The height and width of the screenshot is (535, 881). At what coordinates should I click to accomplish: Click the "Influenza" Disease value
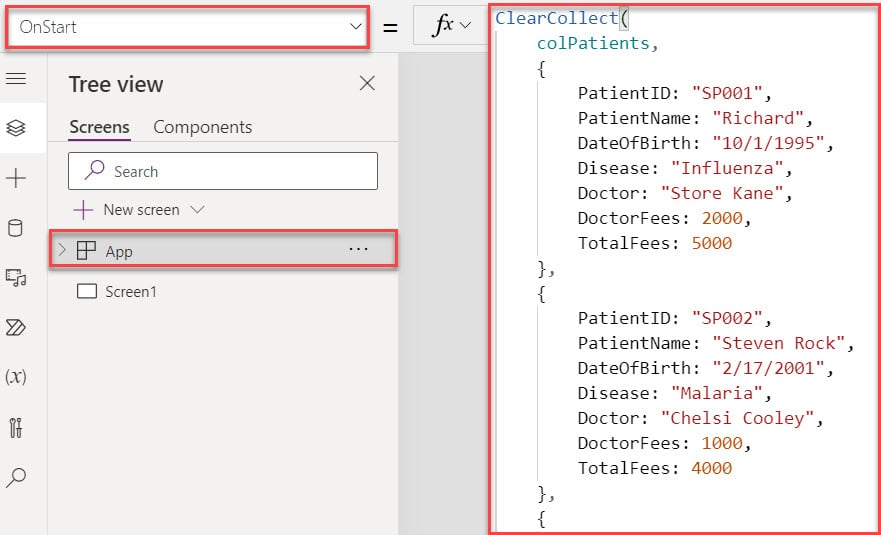(726, 168)
